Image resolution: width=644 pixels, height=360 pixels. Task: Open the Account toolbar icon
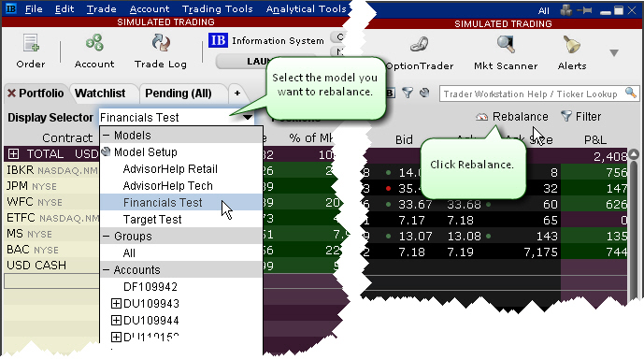coord(94,43)
